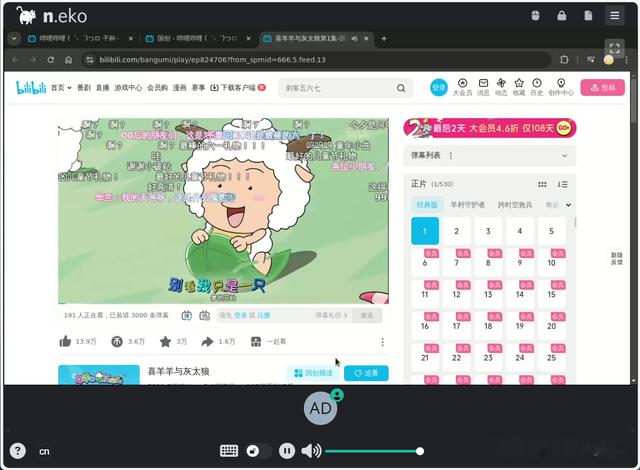Click the search magnifier icon

click(401, 88)
